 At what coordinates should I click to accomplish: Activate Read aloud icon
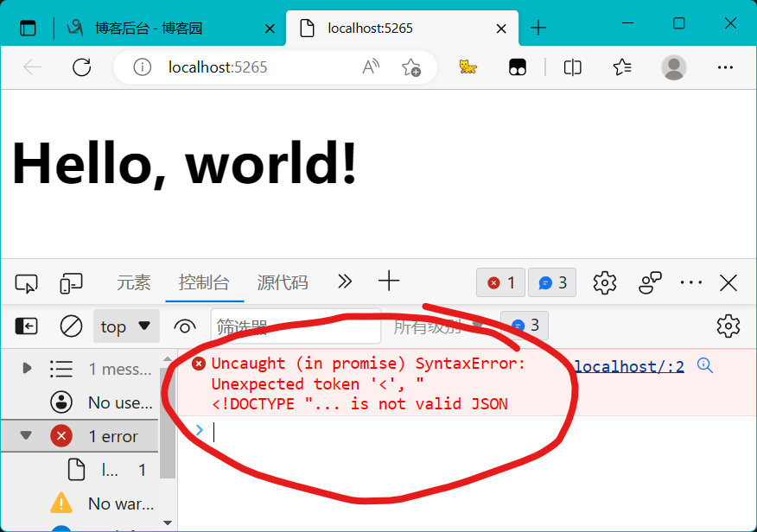tap(371, 67)
